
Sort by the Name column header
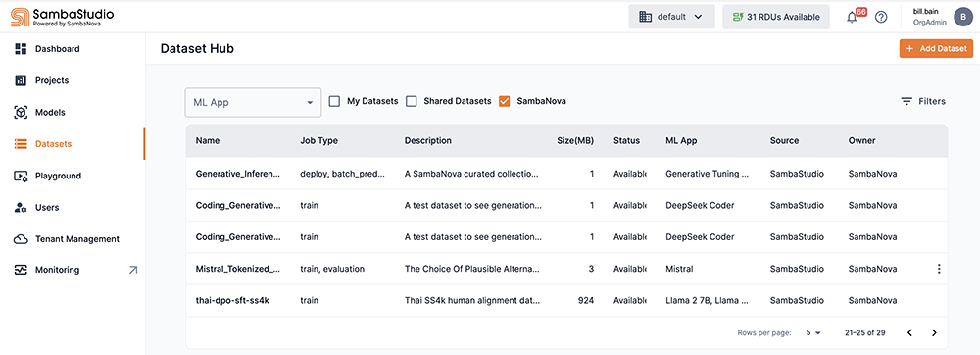pyautogui.click(x=208, y=140)
